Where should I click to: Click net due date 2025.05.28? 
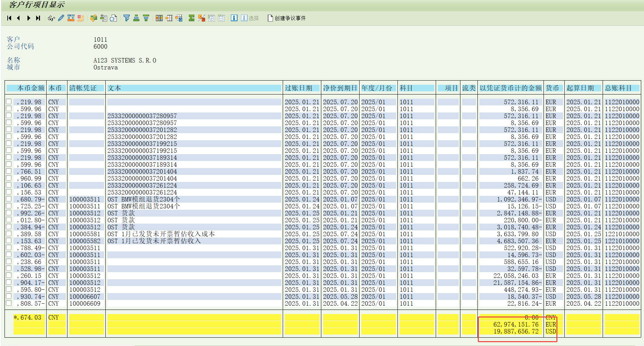(340, 297)
